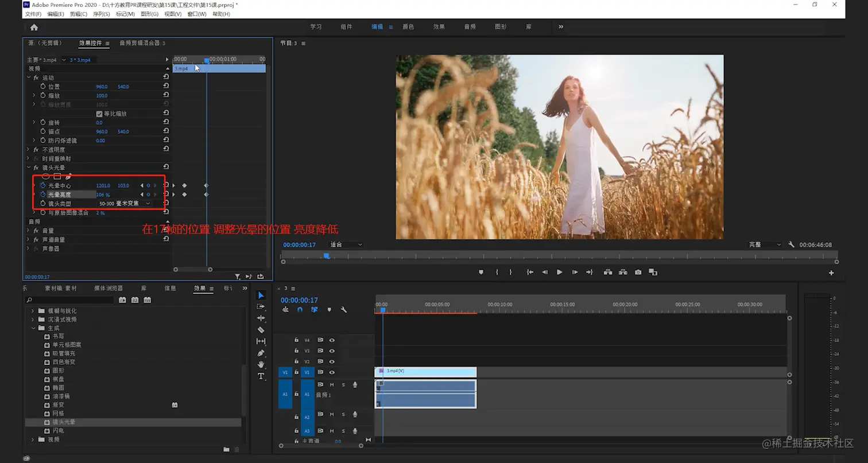Image resolution: width=868 pixels, height=463 pixels.
Task: Hide track V1 with its eye icon
Action: coord(331,372)
